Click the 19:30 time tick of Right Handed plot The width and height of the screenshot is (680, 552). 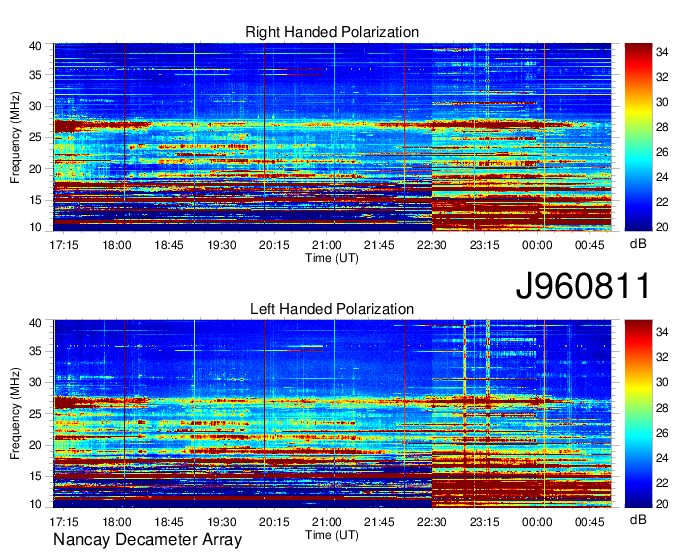[222, 245]
